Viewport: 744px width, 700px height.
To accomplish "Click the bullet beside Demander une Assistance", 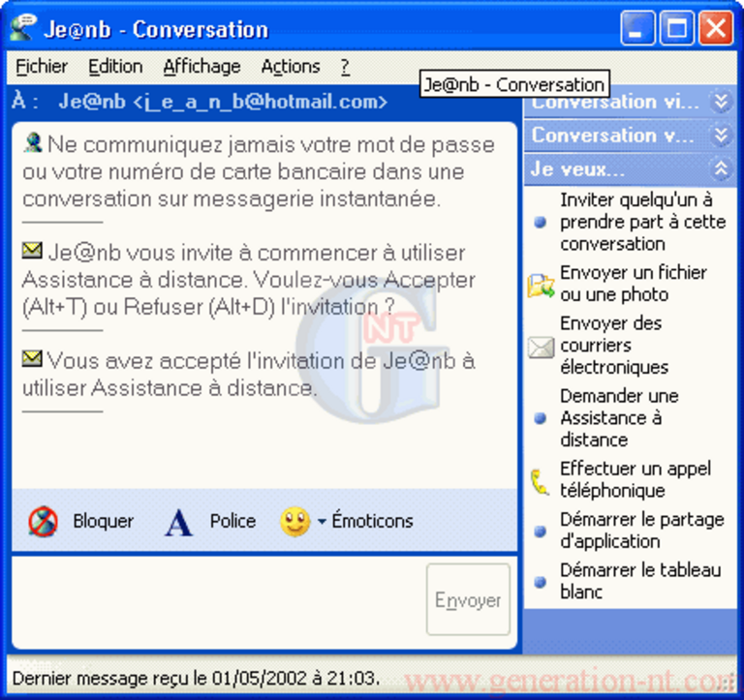I will [540, 418].
